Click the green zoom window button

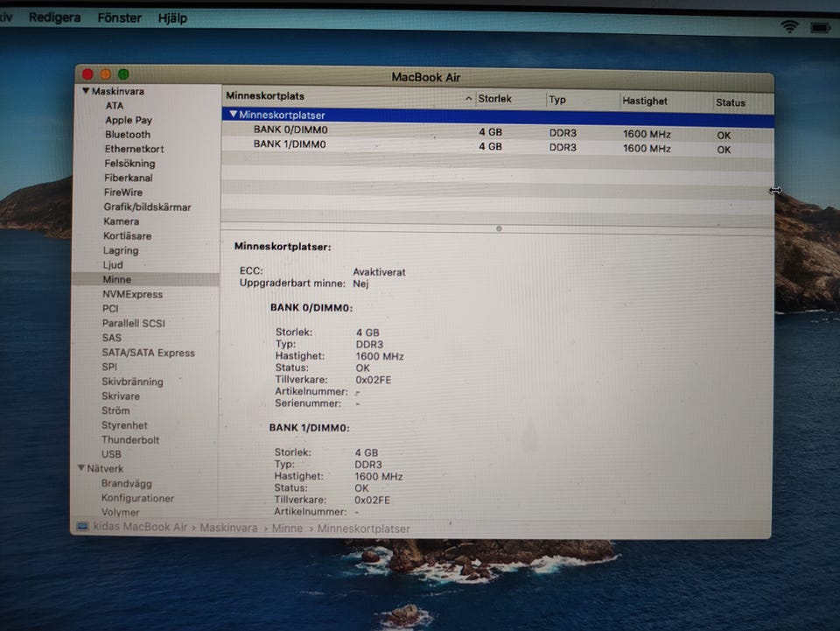coord(123,75)
